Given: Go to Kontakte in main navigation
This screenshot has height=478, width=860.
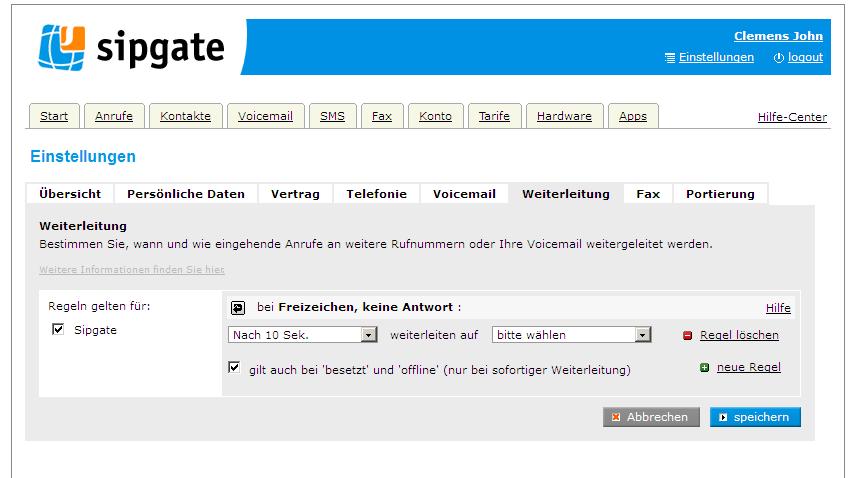Looking at the screenshot, I should point(186,116).
